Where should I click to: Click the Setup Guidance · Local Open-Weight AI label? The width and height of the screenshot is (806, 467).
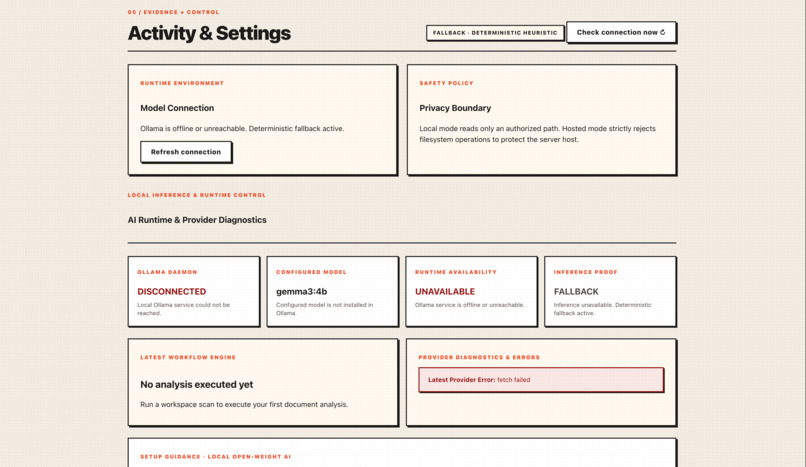215,457
